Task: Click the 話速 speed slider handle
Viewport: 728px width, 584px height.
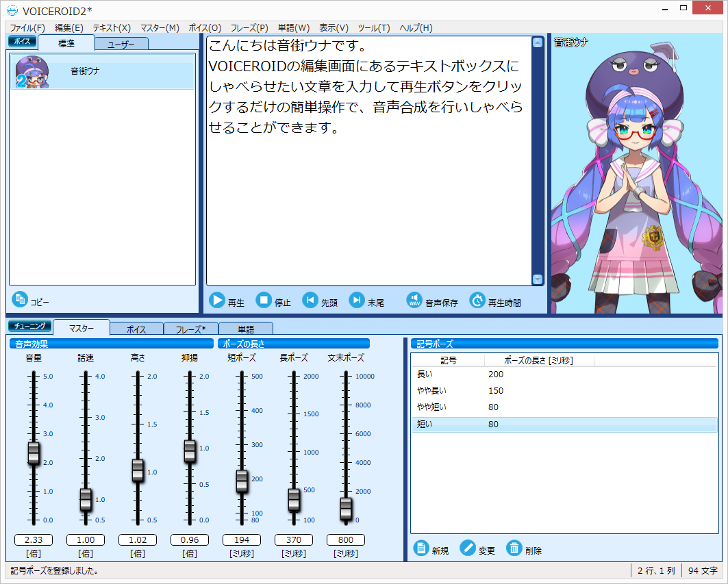Action: coord(86,500)
